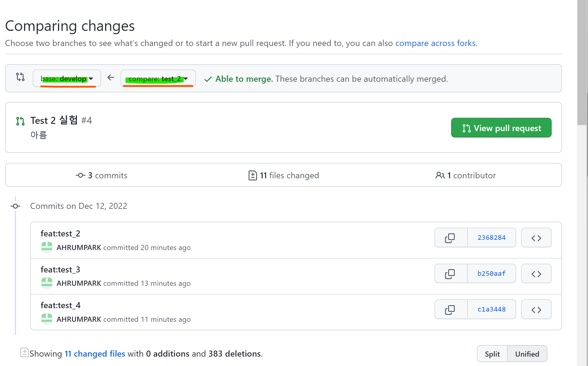Click View pull request button
Screen dimensions: 588x366
[x=501, y=128]
